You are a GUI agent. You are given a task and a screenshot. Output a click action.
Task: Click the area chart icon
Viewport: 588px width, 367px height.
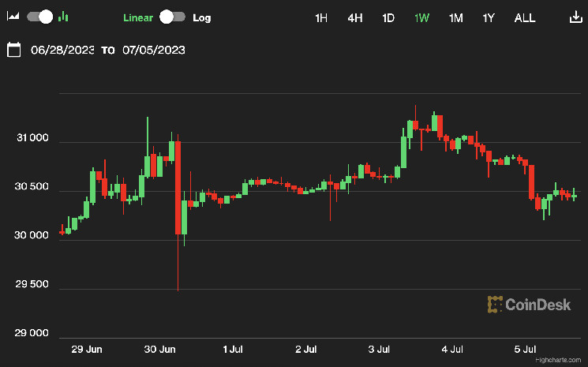(x=13, y=17)
